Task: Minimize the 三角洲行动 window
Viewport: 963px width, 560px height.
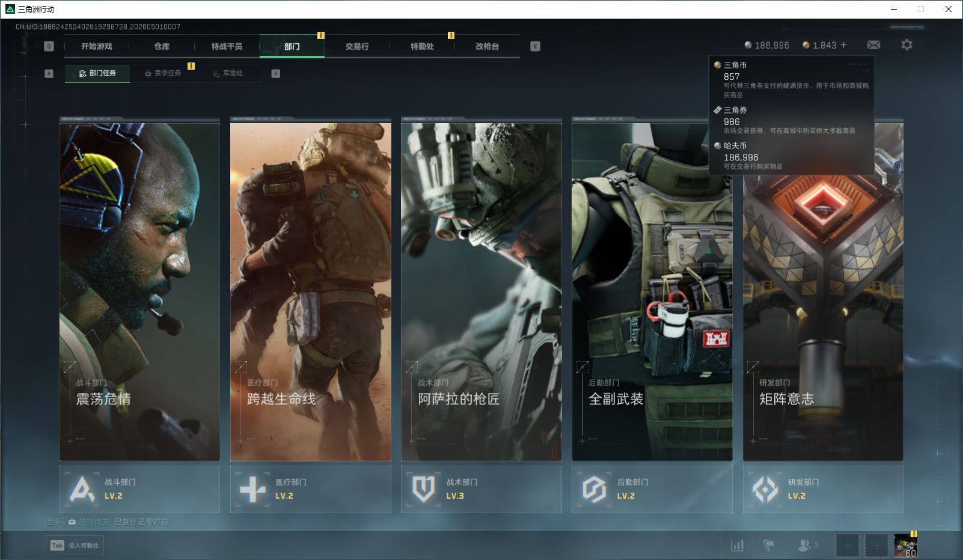Action: coord(893,9)
